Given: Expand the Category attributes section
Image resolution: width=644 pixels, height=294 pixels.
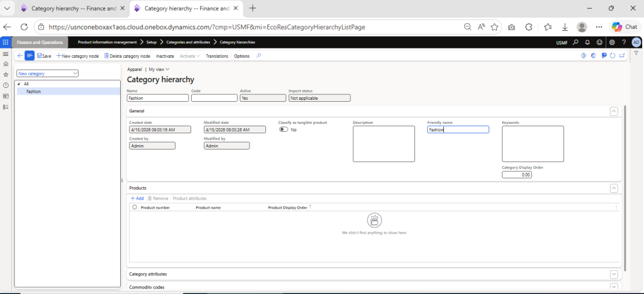Looking at the screenshot, I should [x=614, y=274].
